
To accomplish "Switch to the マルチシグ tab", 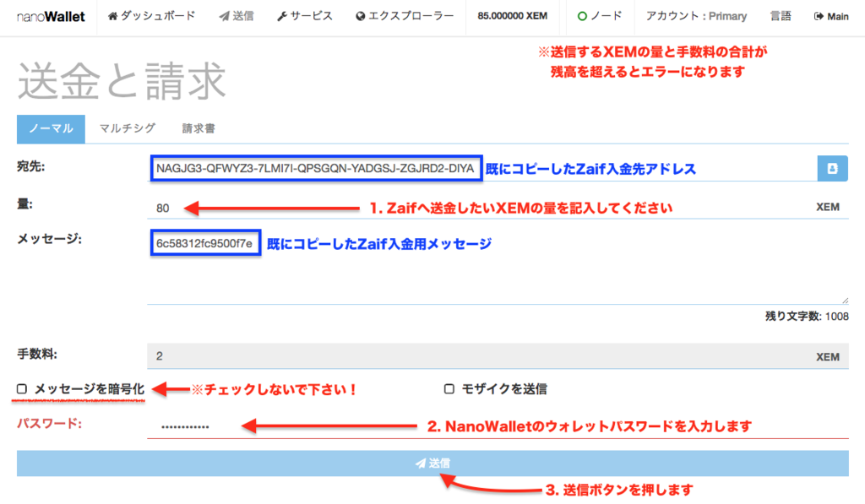I will 127,128.
